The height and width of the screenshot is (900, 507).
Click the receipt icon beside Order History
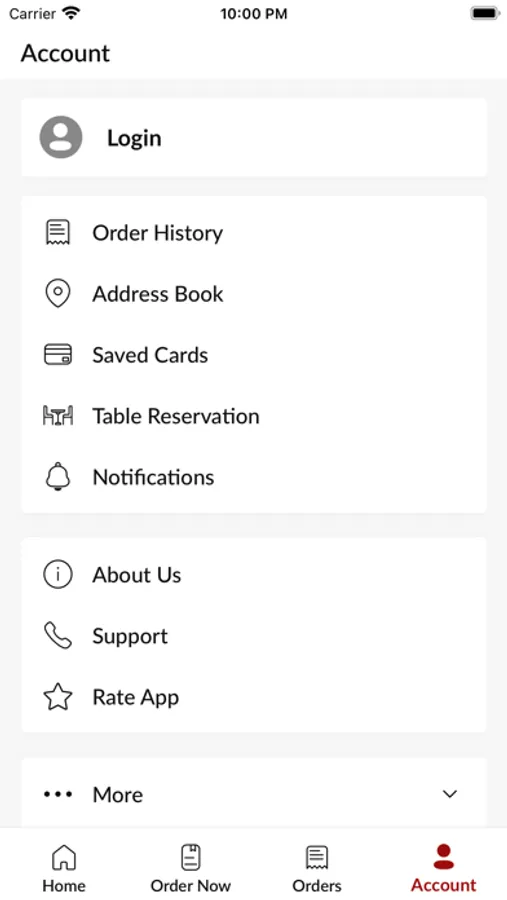(x=58, y=232)
